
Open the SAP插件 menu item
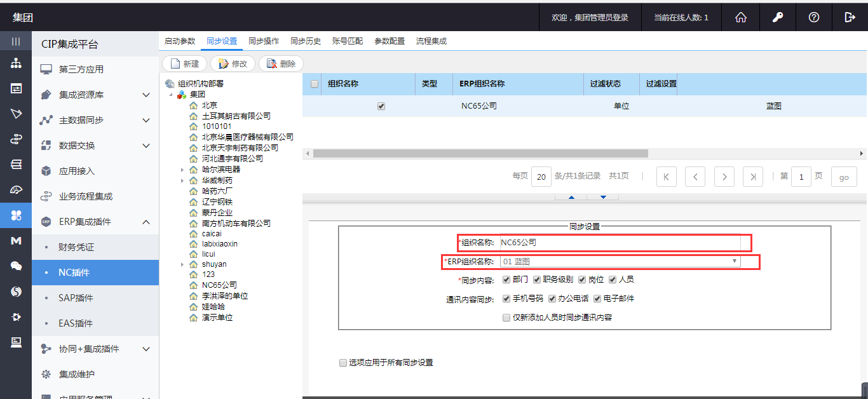click(76, 298)
